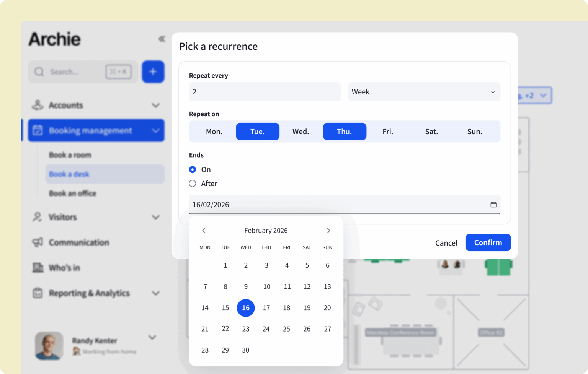Viewport: 588px width, 374px height.
Task: Open the Week recurrence unit dropdown
Action: tap(424, 92)
